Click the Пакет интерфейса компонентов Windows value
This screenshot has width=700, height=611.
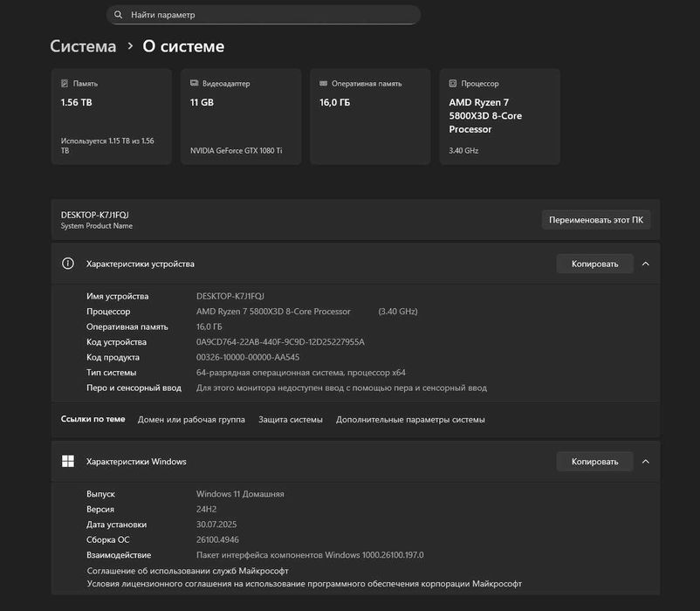point(310,555)
